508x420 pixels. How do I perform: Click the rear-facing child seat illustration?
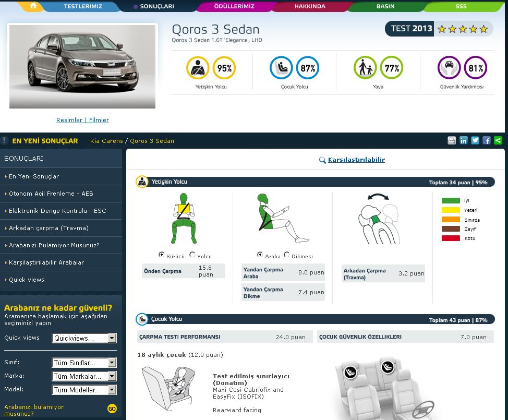tap(169, 390)
